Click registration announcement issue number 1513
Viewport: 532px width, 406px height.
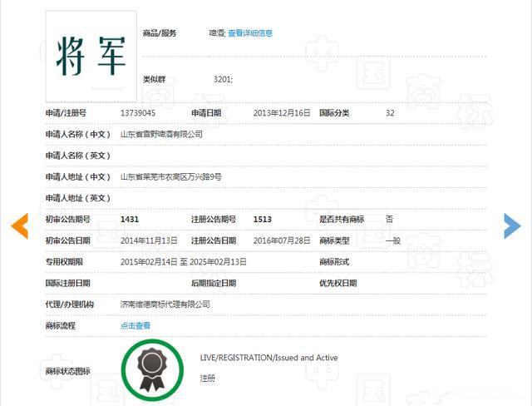coord(262,219)
